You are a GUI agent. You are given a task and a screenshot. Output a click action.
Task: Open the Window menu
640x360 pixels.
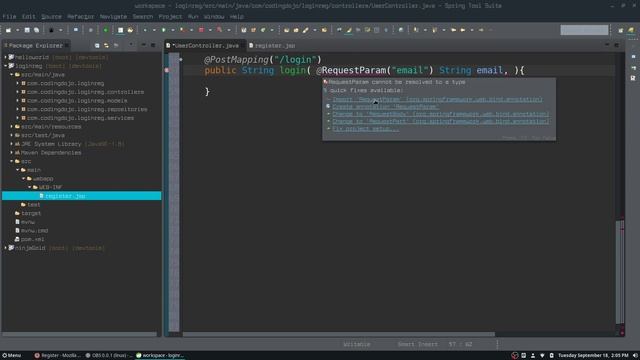(214, 17)
